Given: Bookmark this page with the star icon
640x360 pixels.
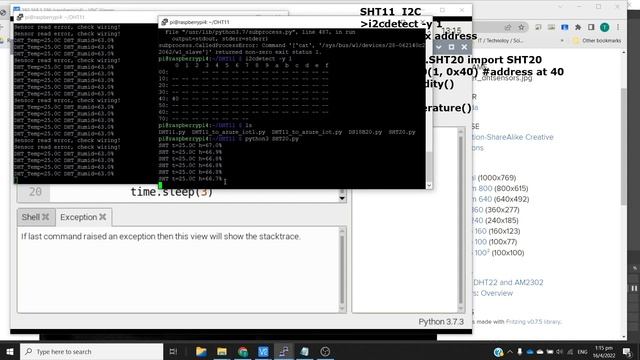Looking at the screenshot, I should pos(521,27).
